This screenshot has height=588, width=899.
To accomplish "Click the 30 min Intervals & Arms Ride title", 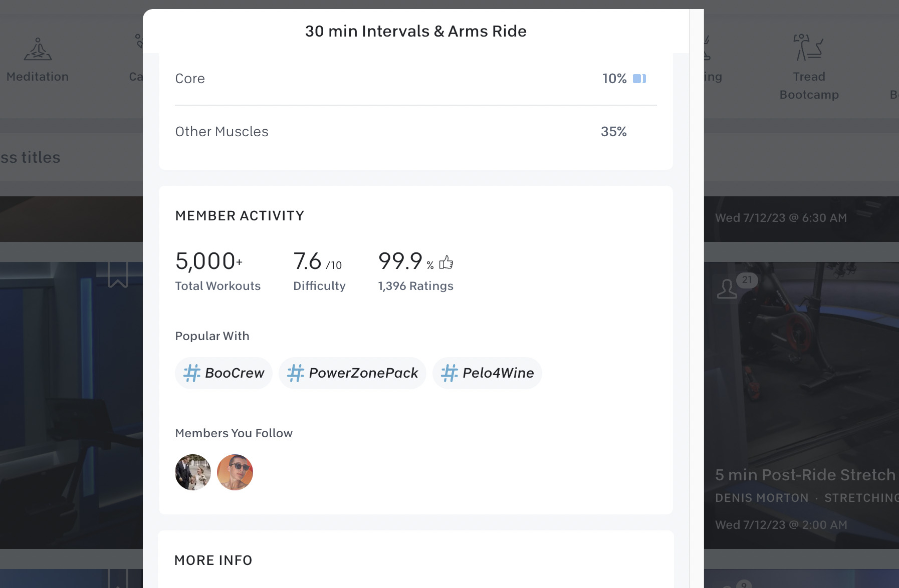I will tap(415, 31).
